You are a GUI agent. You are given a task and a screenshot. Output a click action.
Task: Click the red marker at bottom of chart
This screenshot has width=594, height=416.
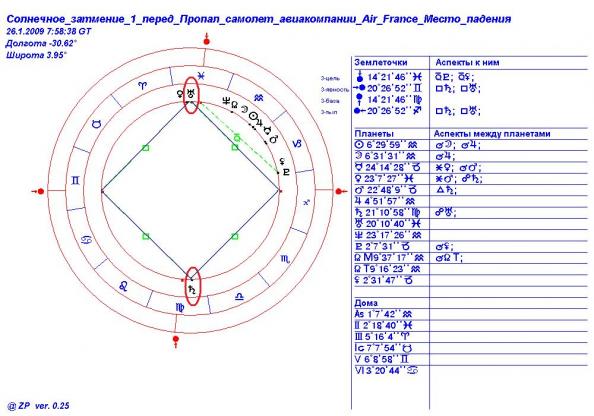[x=175, y=340]
